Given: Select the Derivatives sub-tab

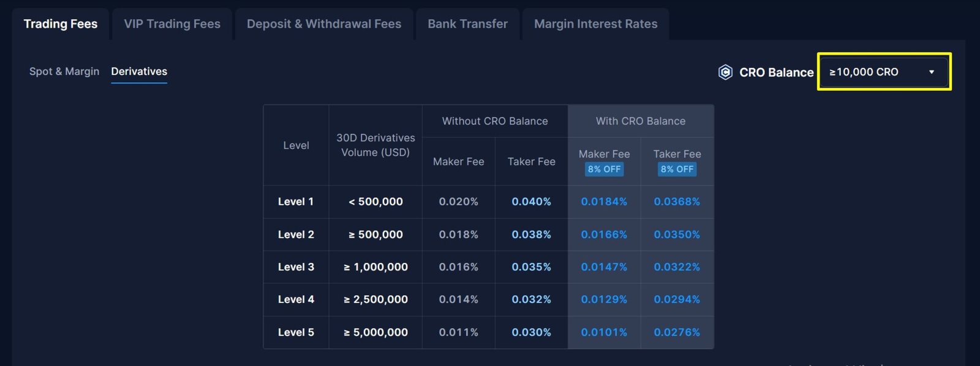Looking at the screenshot, I should [139, 71].
